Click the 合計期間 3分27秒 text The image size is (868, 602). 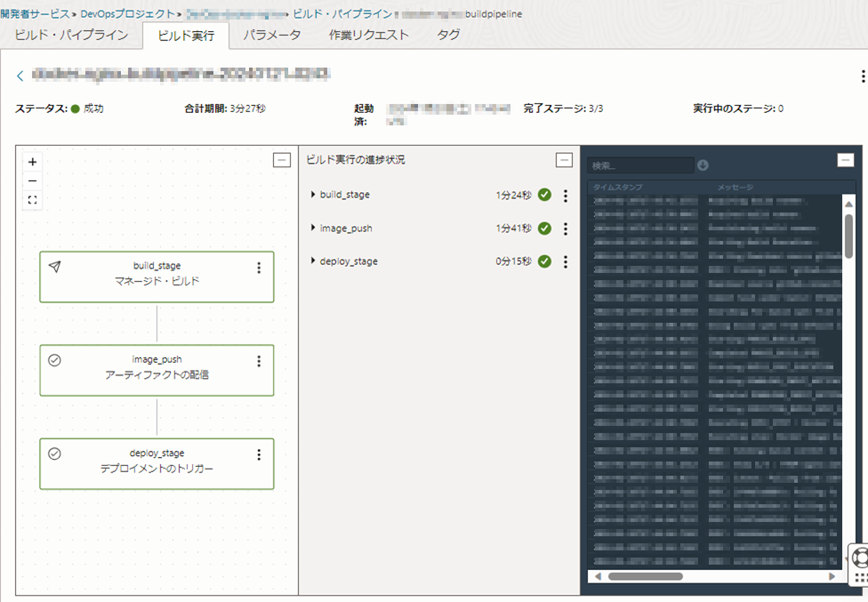pos(225,108)
